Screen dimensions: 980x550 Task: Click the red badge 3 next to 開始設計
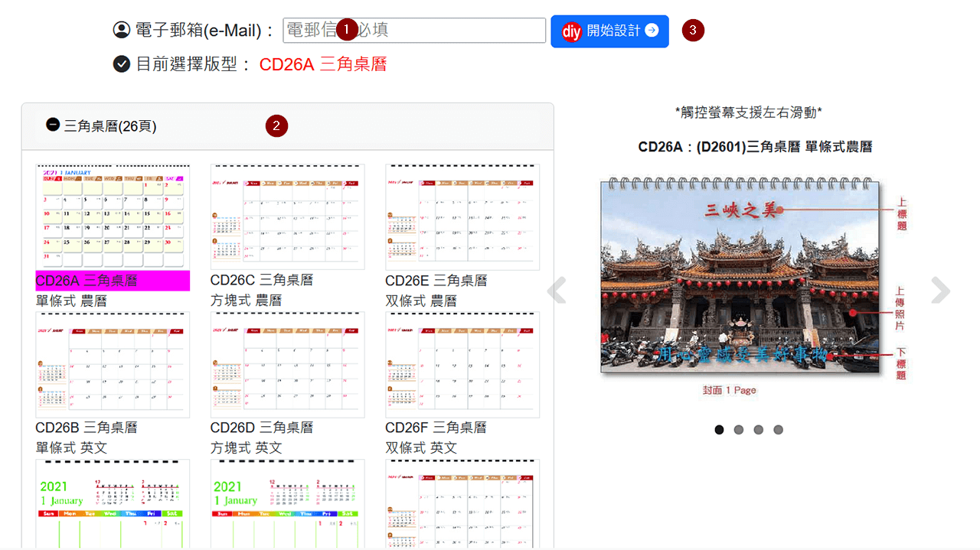692,31
